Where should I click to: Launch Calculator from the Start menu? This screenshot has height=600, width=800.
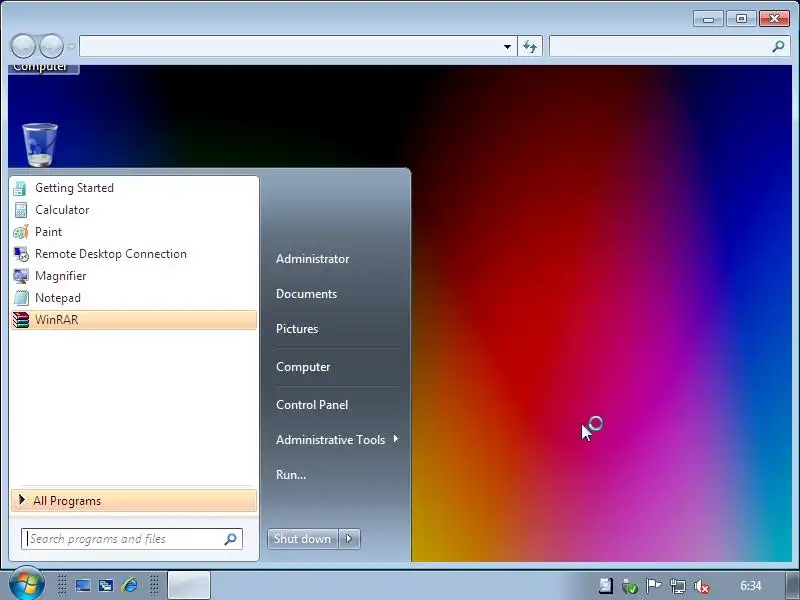click(134, 210)
